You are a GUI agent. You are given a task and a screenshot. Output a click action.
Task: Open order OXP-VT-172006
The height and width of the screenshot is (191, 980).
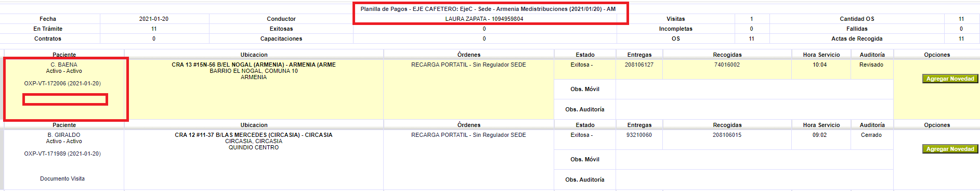62,83
